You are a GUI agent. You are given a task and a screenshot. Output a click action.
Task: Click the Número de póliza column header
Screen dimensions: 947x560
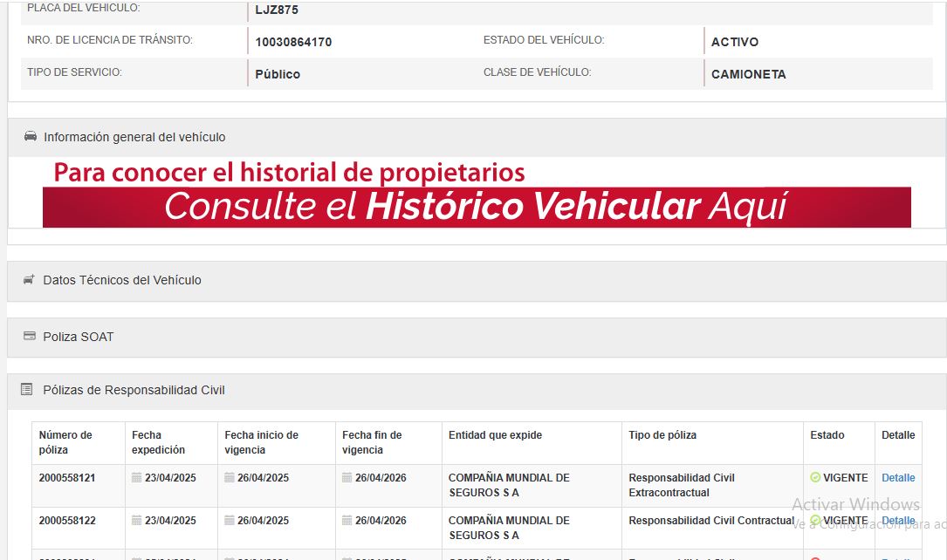tap(65, 442)
